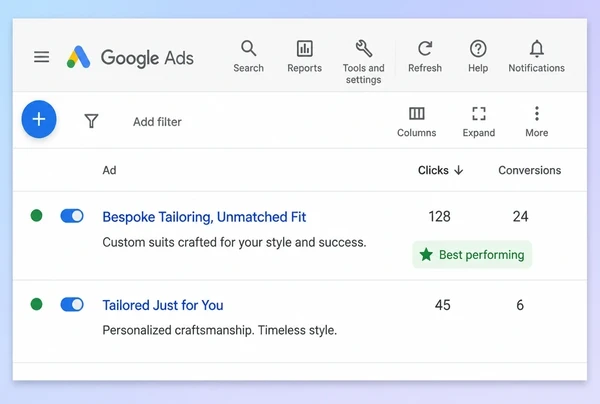Click the blue plus create button

[39, 119]
